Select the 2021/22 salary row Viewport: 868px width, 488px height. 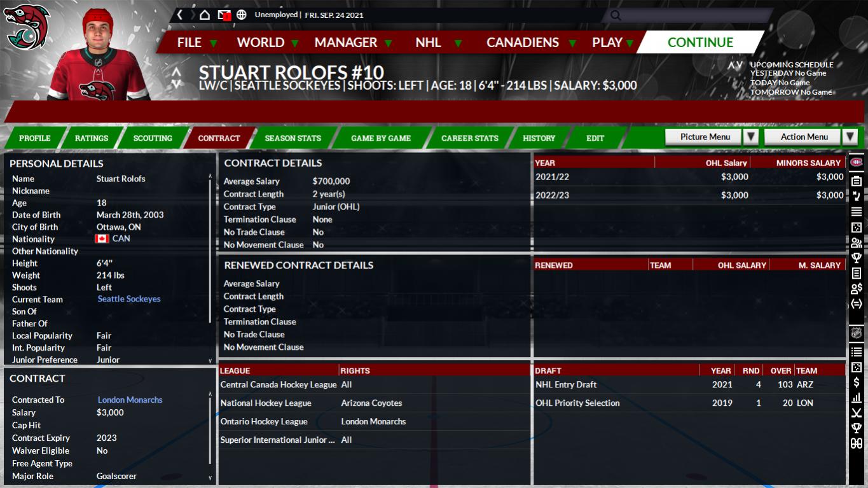click(690, 177)
